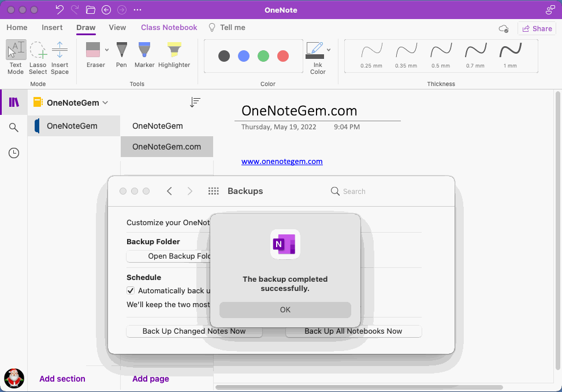Viewport: 562px width, 392px height.
Task: Select the Marker tool
Action: pos(144,54)
